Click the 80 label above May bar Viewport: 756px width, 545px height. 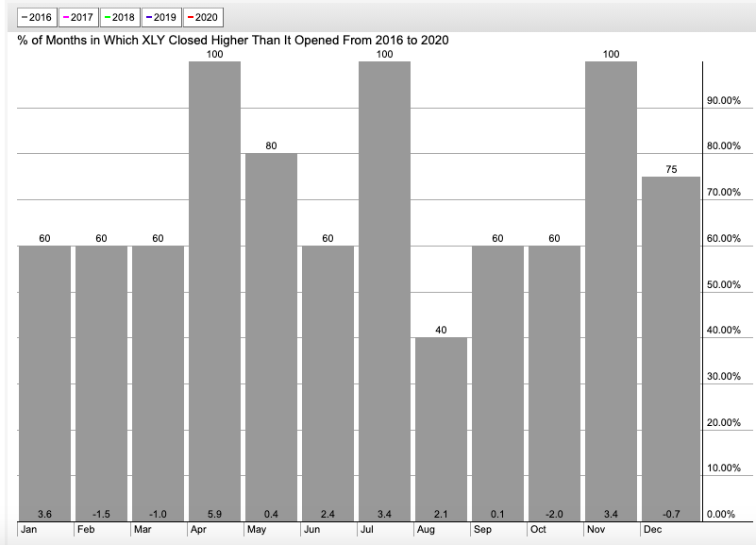tap(271, 145)
